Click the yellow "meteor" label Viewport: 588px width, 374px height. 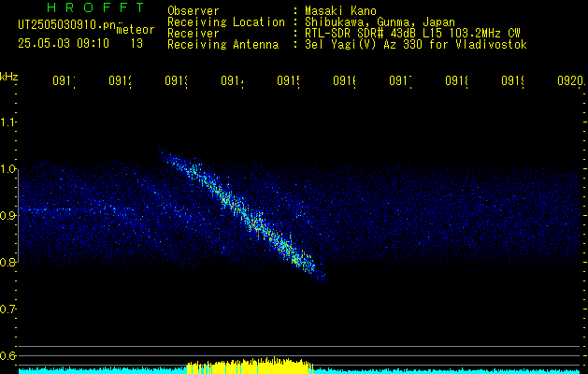[x=136, y=30]
